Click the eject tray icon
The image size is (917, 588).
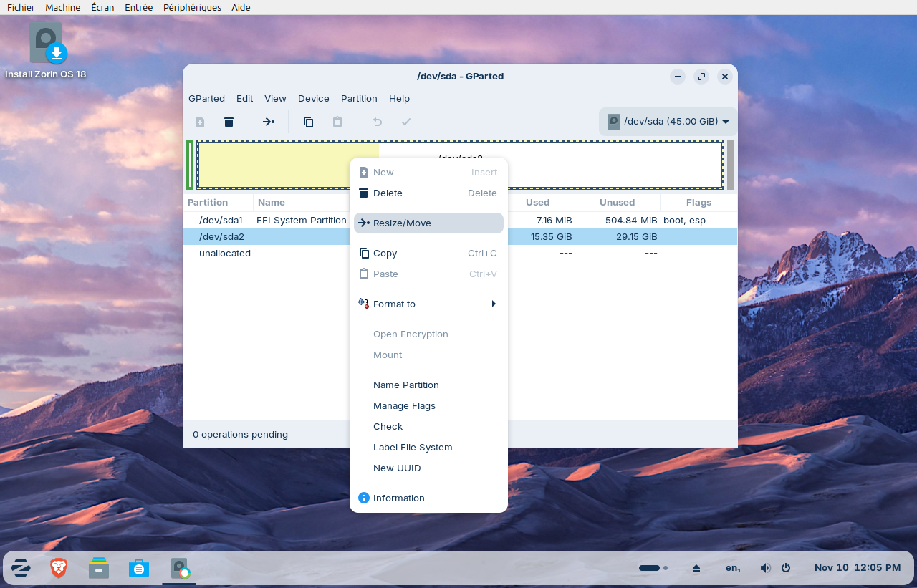click(696, 568)
